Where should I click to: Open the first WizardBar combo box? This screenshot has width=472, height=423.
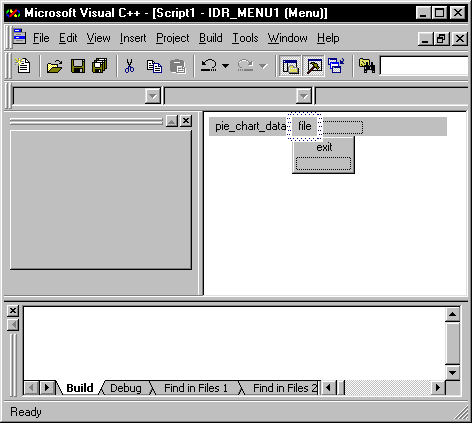click(x=87, y=96)
